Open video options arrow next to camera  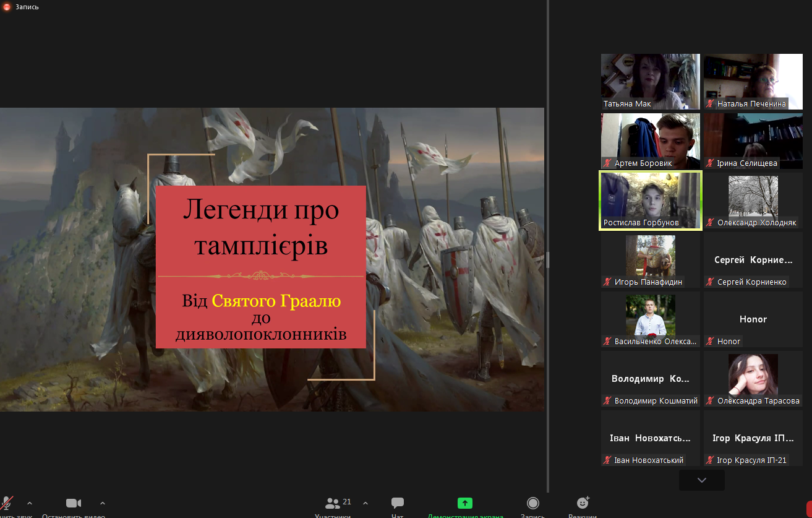(103, 503)
